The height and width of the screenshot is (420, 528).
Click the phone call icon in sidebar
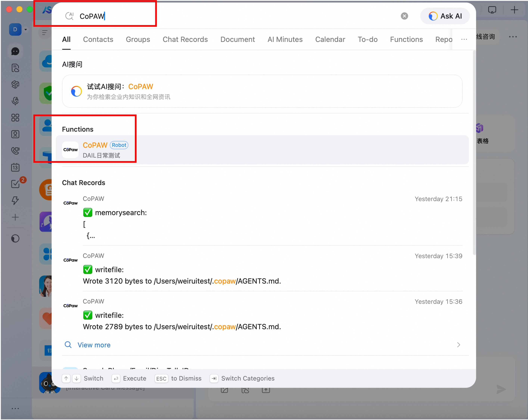(x=15, y=150)
